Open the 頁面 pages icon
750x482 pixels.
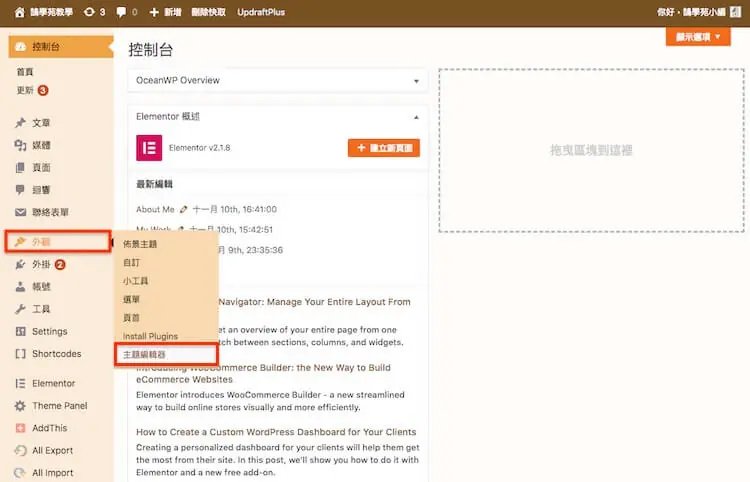click(20, 168)
